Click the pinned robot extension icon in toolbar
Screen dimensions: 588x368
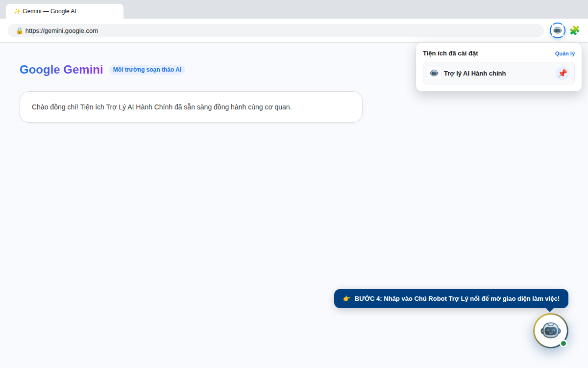click(x=558, y=30)
